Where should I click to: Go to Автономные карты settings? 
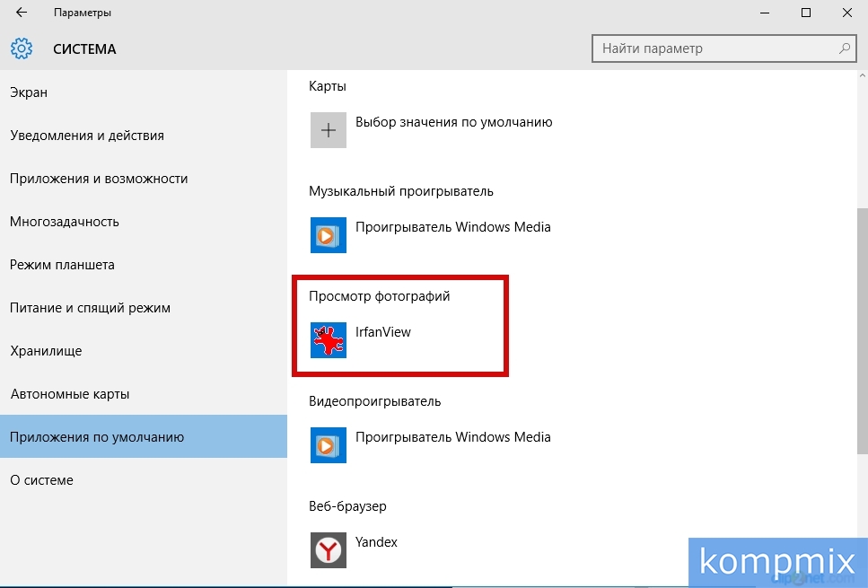coord(144,394)
